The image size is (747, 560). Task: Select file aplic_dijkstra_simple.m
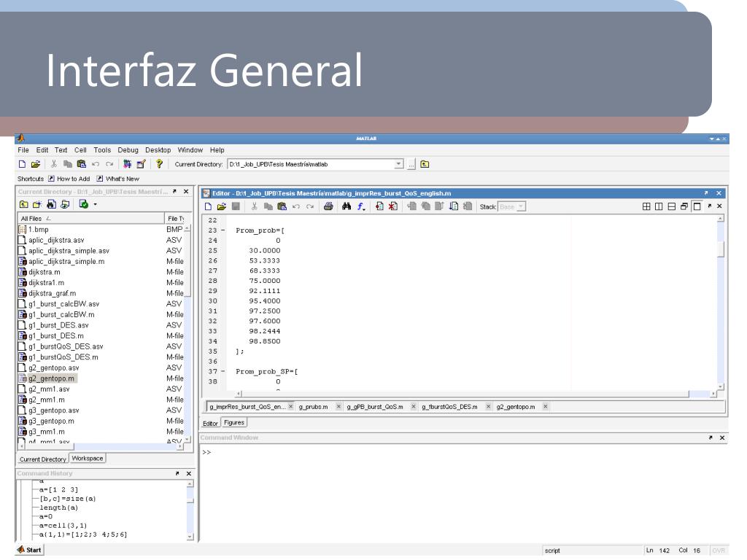(66, 262)
